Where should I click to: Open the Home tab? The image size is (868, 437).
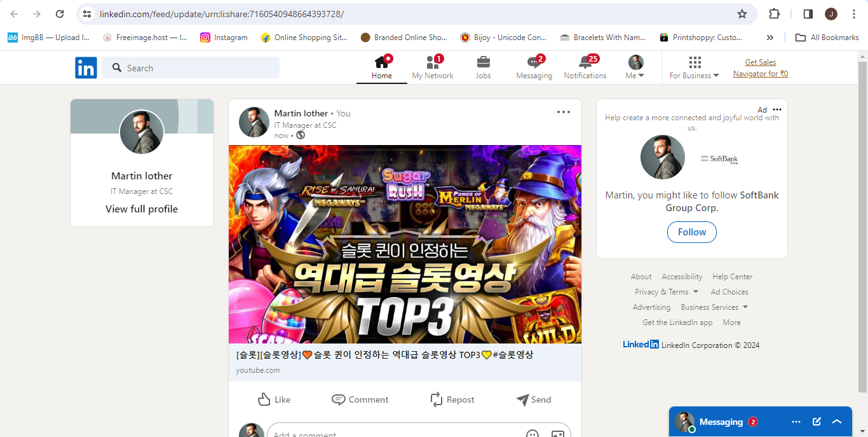[382, 68]
